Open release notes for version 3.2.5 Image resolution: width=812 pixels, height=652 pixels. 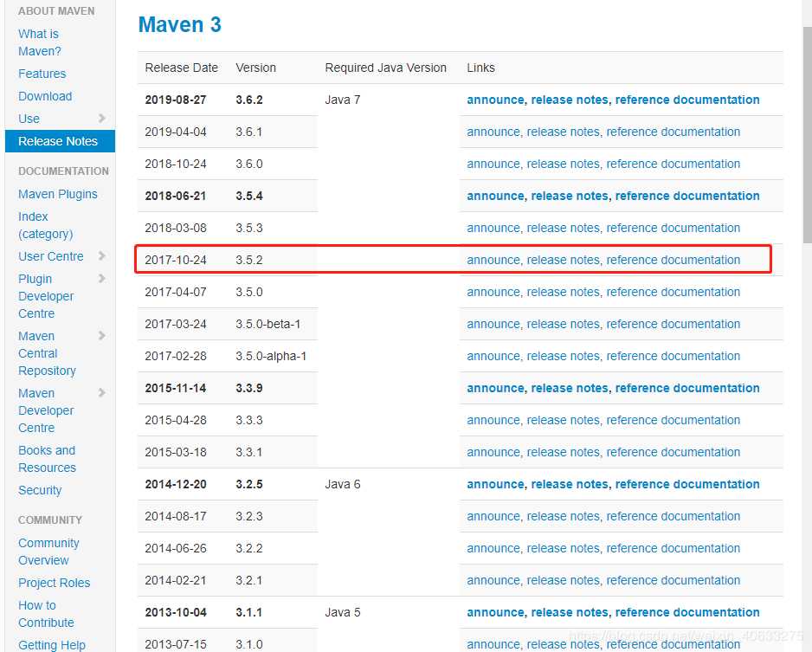pyautogui.click(x=569, y=485)
